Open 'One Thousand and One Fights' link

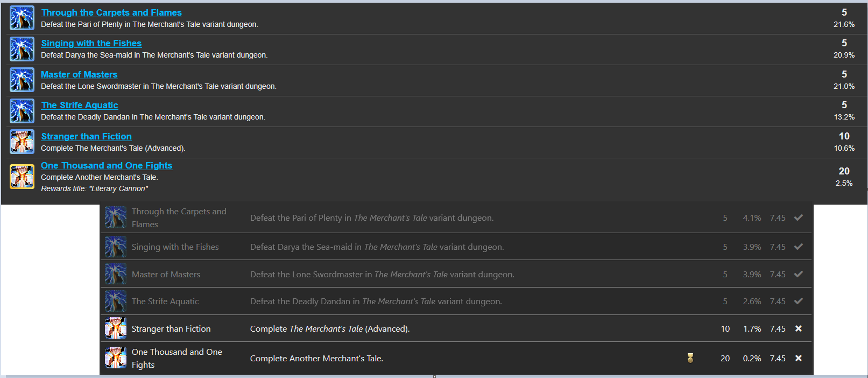(107, 165)
